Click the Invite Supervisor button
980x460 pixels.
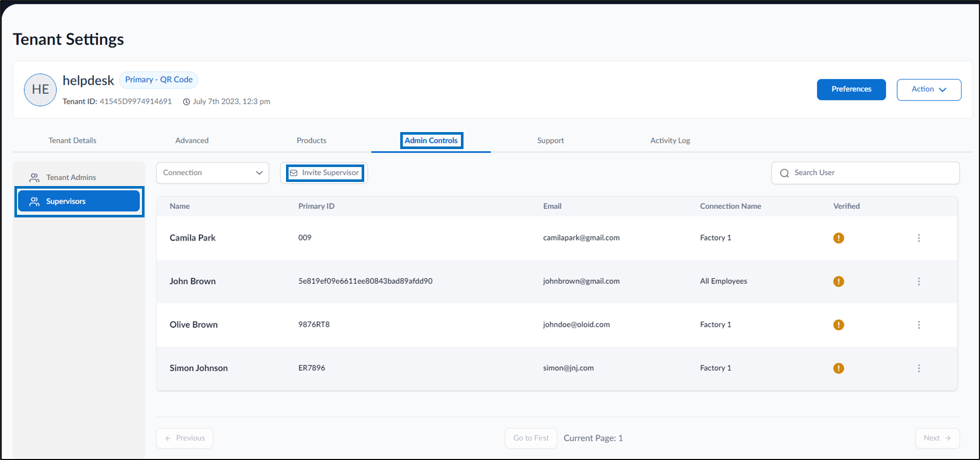[x=324, y=173]
